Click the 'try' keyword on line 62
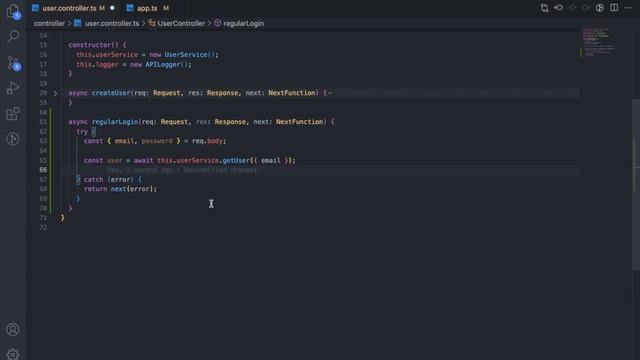Screen dimensions: 640x360 82,131
